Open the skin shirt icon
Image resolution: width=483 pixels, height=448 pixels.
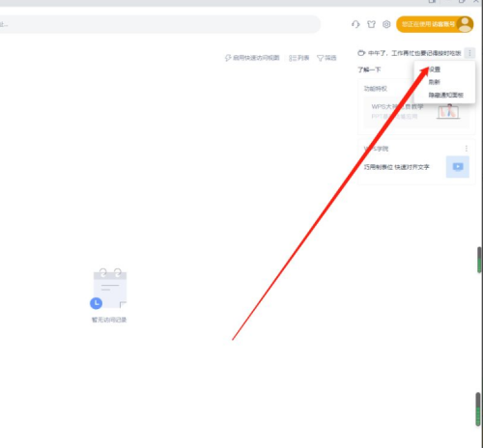tap(371, 24)
